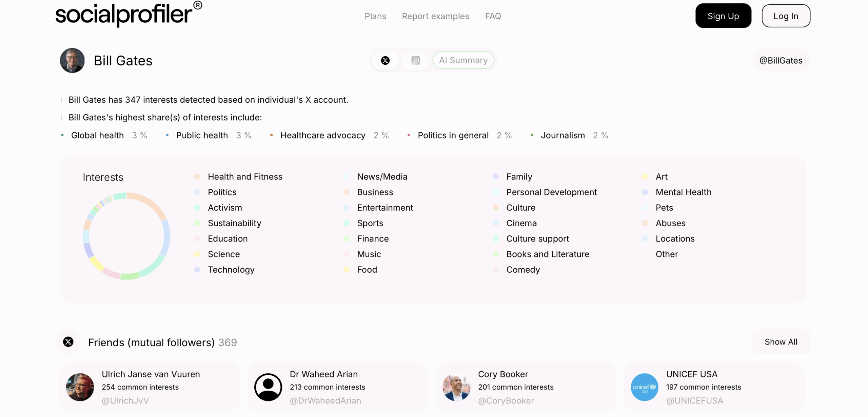Open UNICEF USA profile avatar
868x417 pixels.
click(645, 387)
